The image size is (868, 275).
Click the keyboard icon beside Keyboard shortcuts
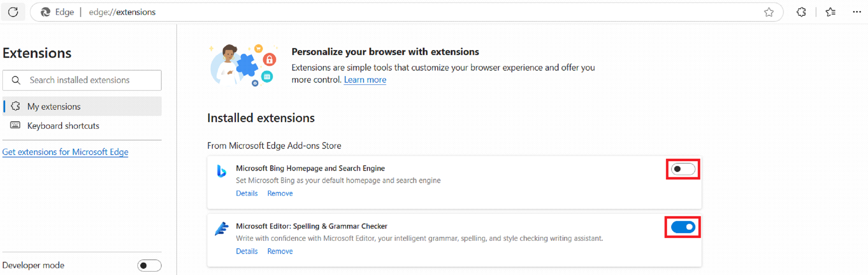point(15,125)
